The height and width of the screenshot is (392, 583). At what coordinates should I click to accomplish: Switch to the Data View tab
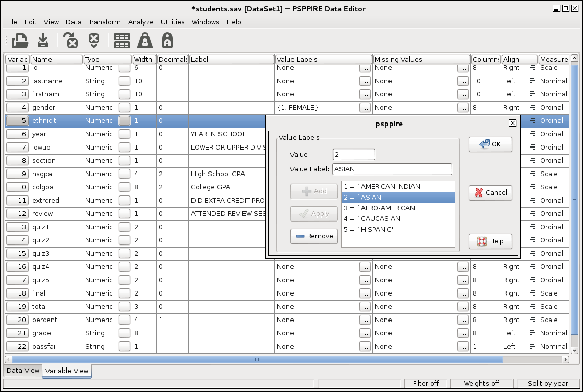click(22, 371)
